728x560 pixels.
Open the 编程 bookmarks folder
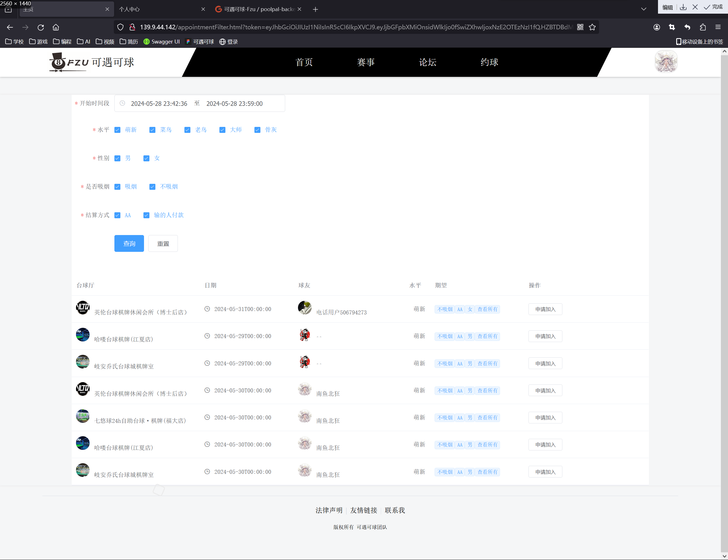pyautogui.click(x=62, y=42)
